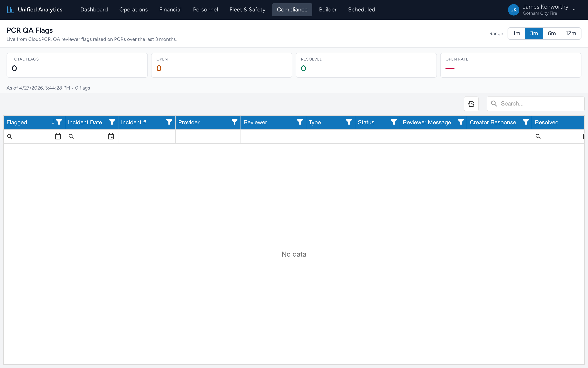
Task: Go to the Builder tab
Action: [328, 10]
